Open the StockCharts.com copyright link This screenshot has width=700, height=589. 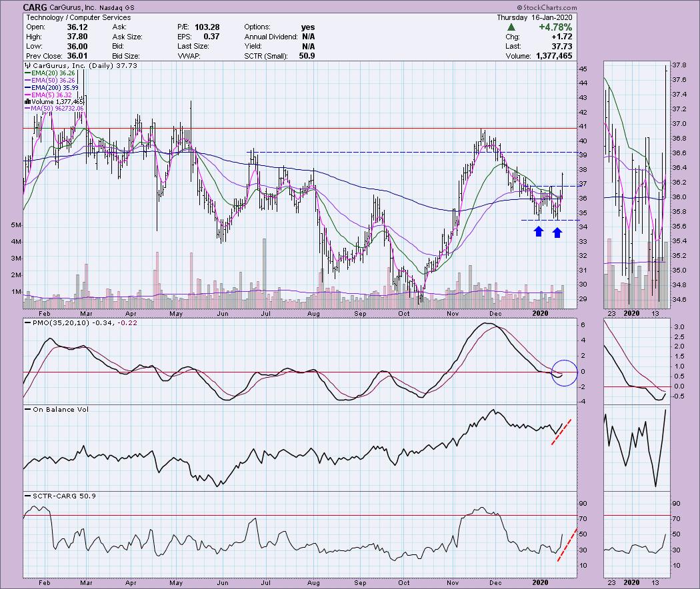point(547,7)
